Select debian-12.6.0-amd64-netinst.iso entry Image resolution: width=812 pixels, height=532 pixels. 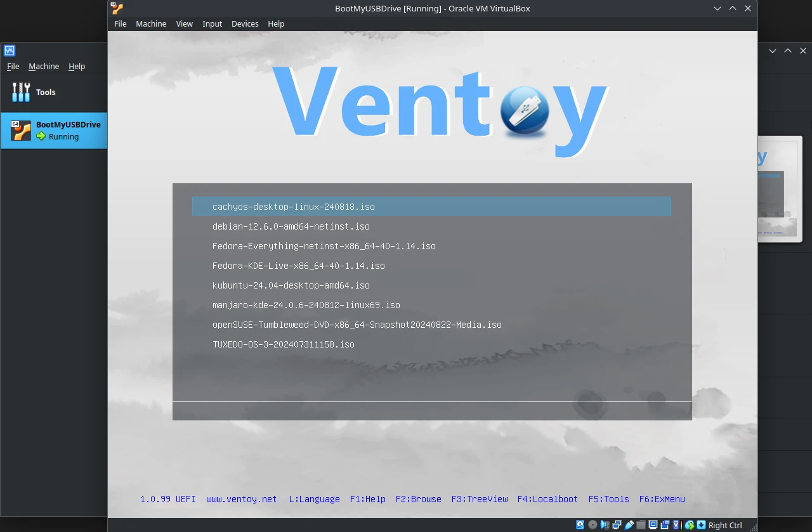click(x=291, y=226)
